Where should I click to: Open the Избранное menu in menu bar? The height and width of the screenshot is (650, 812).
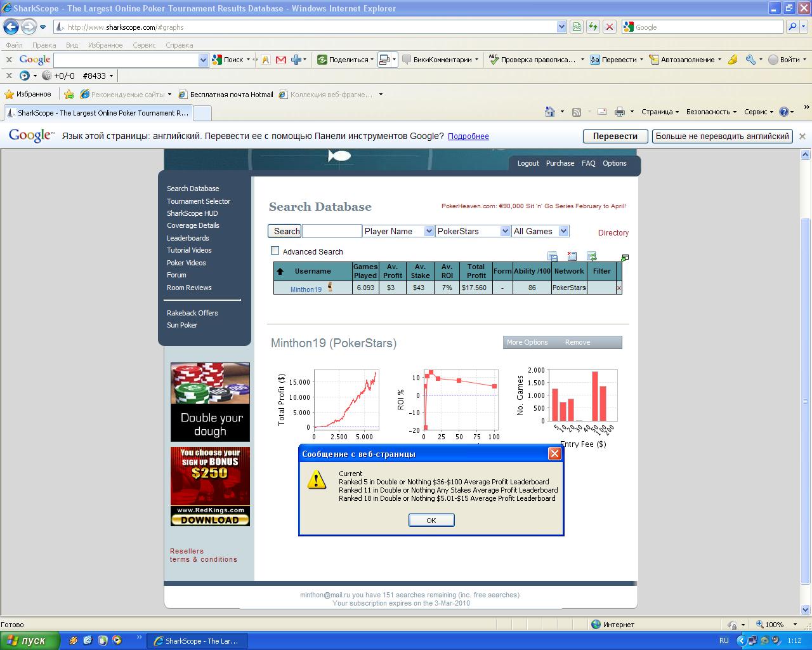click(x=105, y=45)
